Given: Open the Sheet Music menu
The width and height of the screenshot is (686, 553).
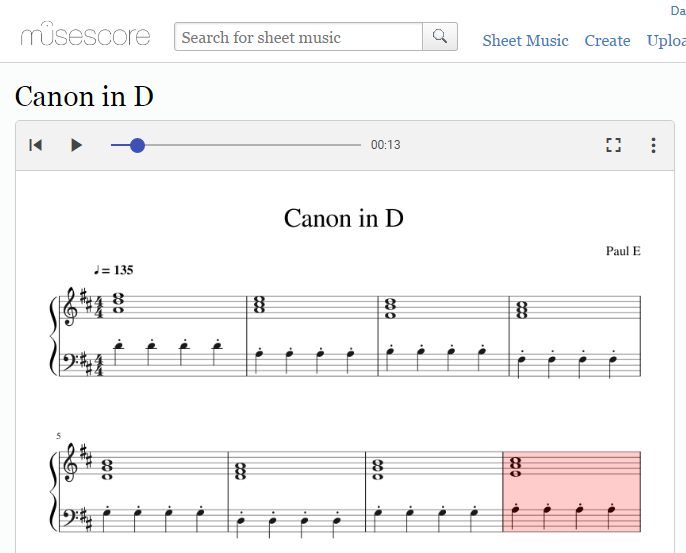Looking at the screenshot, I should [x=525, y=40].
